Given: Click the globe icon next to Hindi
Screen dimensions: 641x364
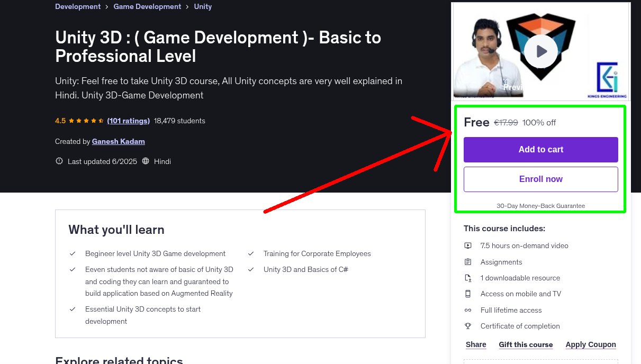Looking at the screenshot, I should [145, 161].
